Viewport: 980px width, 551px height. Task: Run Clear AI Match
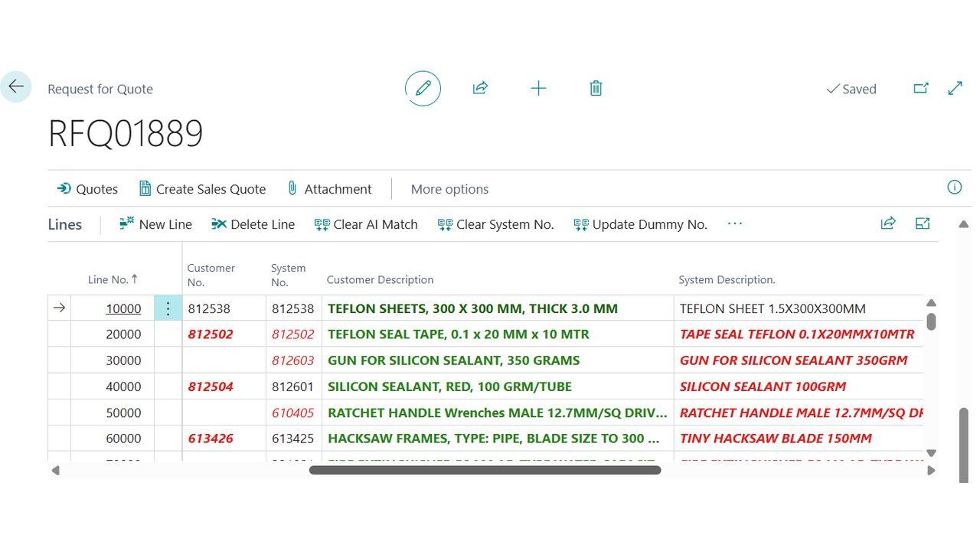366,224
